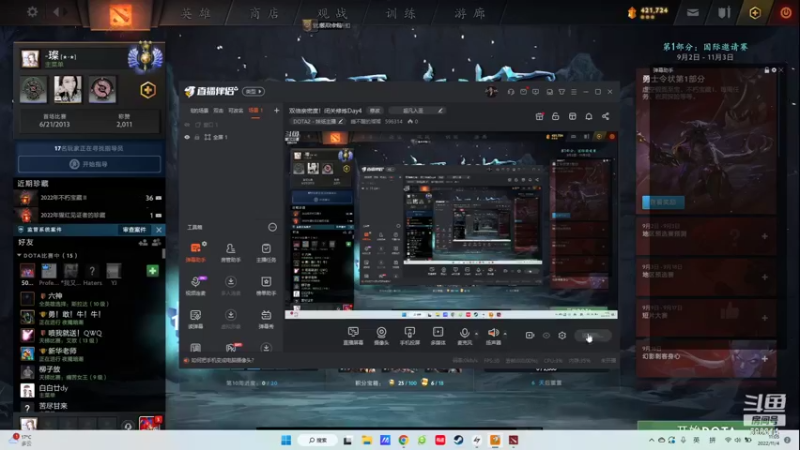Image resolution: width=800 pixels, height=450 pixels.
Task: Click the friends list scrollbar
Action: tap(163, 254)
